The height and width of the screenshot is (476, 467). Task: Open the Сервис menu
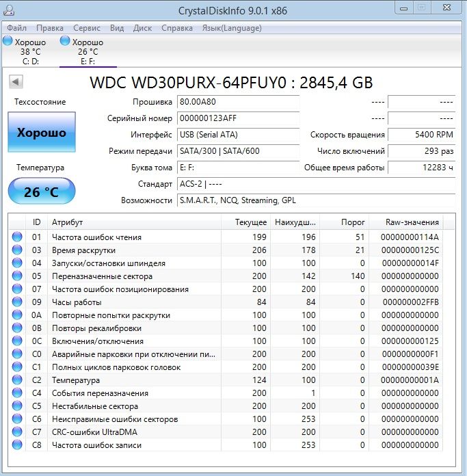click(x=86, y=28)
